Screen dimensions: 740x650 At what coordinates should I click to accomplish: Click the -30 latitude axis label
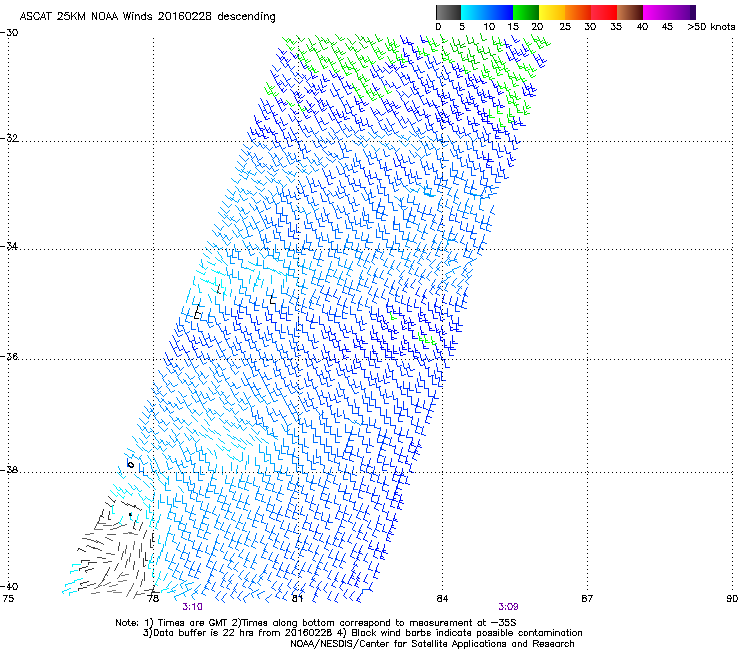(9, 33)
